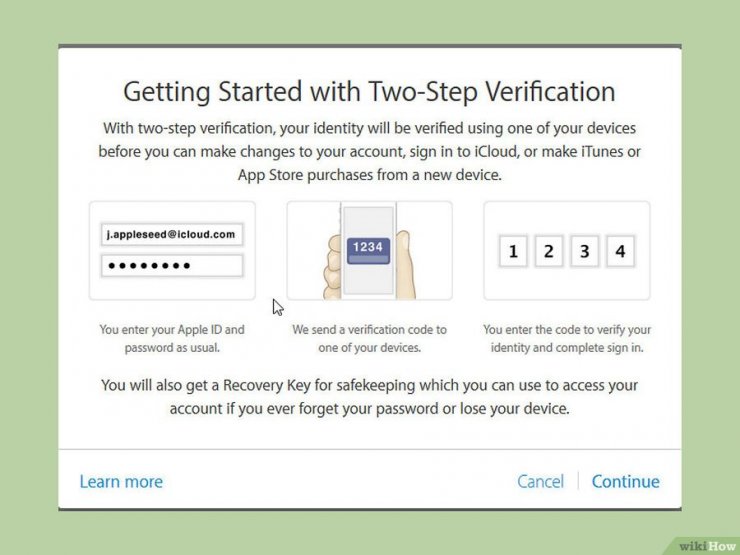Click the masked password field
Image resolution: width=740 pixels, height=555 pixels.
[172, 266]
